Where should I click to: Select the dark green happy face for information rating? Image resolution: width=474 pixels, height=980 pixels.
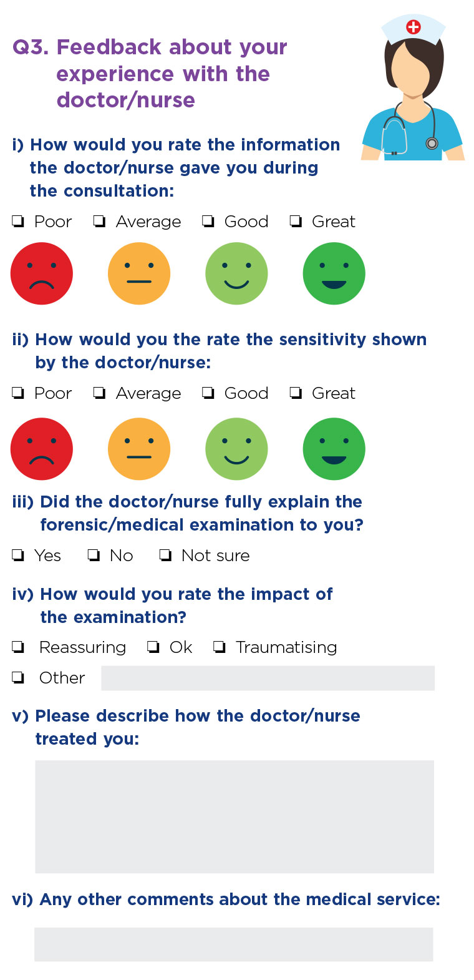[334, 273]
